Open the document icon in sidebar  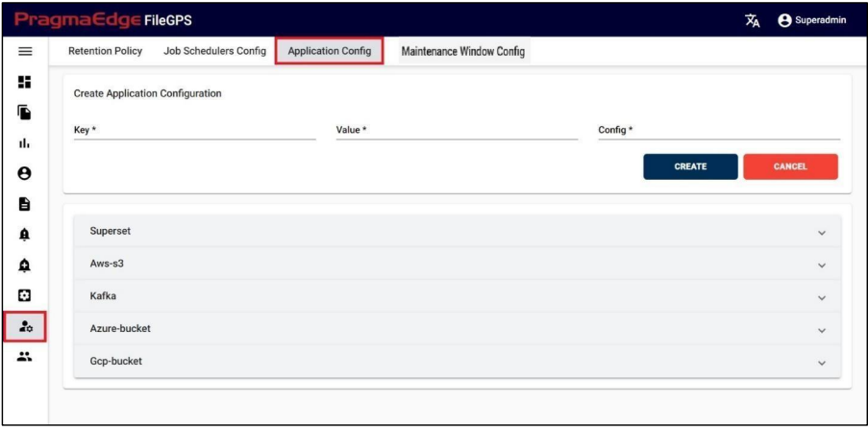24,204
